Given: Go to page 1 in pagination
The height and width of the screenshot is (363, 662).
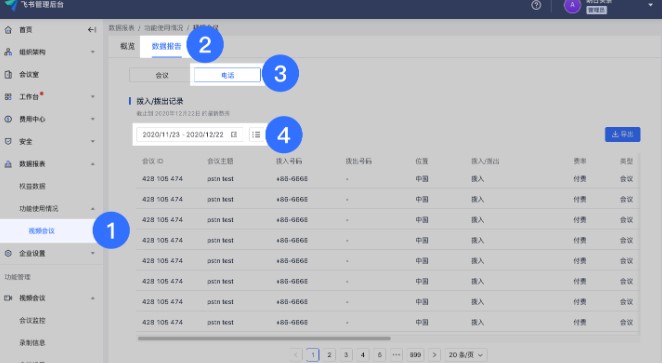Looking at the screenshot, I should (312, 355).
